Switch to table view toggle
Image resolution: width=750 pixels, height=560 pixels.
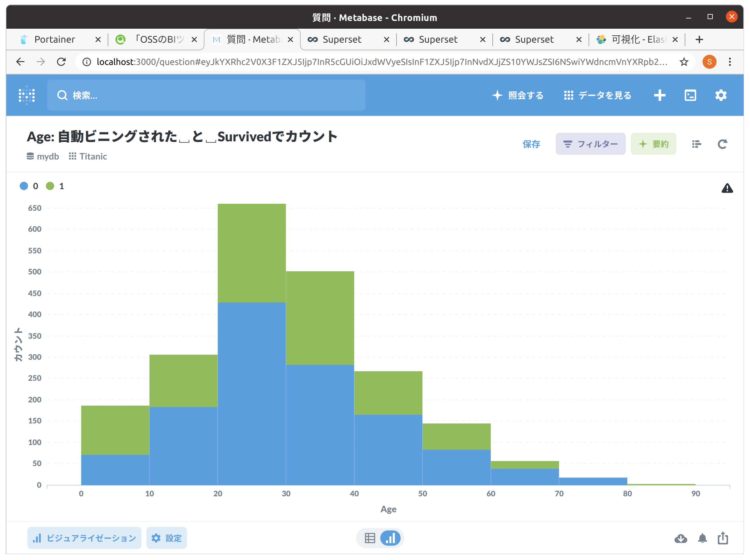[370, 538]
